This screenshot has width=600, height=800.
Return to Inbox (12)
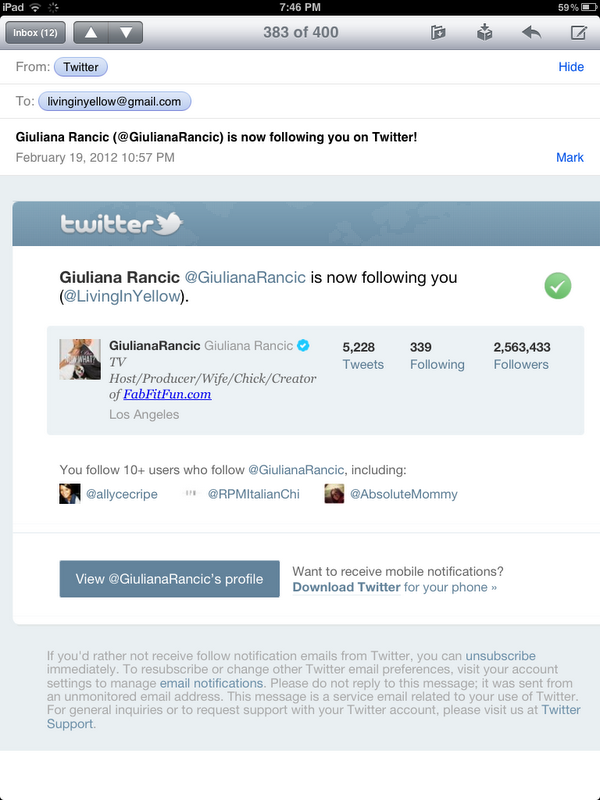click(x=35, y=33)
